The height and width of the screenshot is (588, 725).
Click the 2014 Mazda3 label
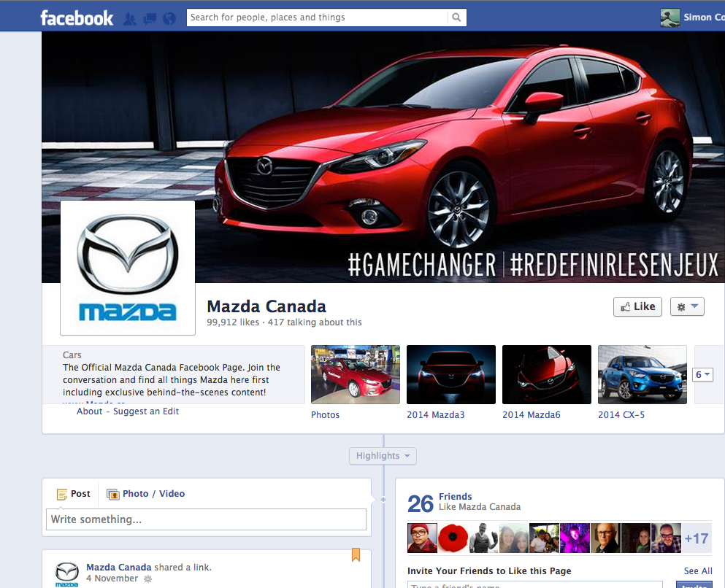pos(436,415)
